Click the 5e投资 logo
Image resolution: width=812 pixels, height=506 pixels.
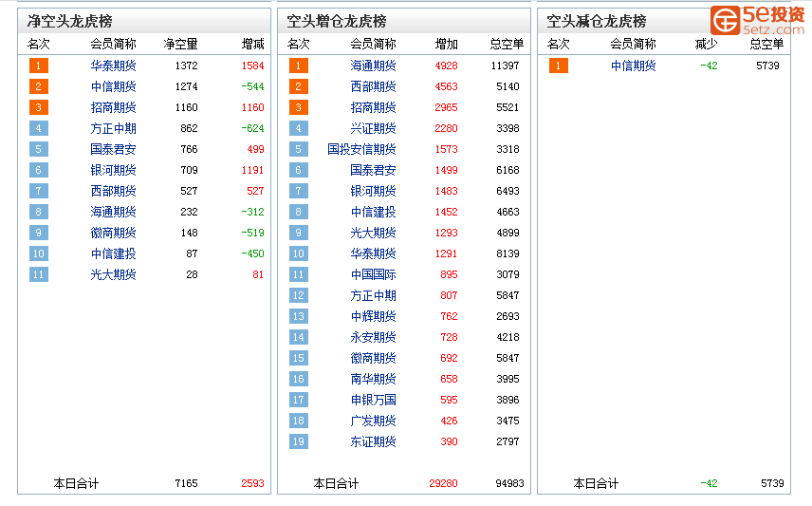(758, 20)
